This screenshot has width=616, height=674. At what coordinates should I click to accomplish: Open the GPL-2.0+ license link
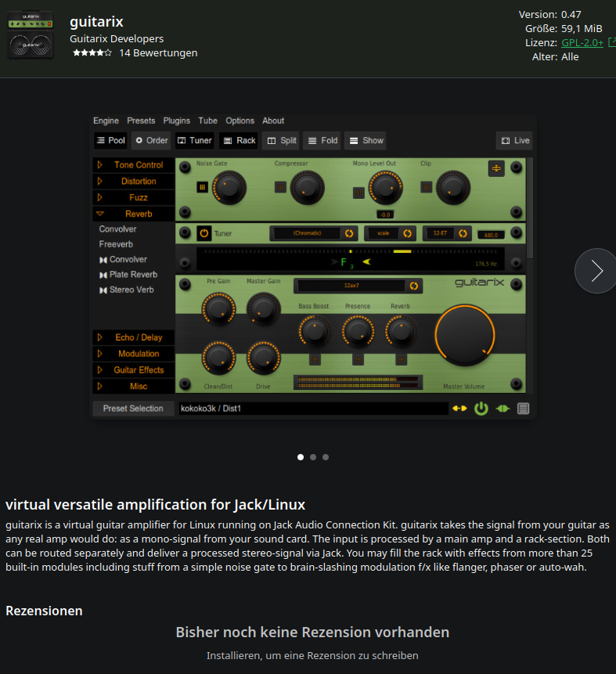[x=582, y=42]
